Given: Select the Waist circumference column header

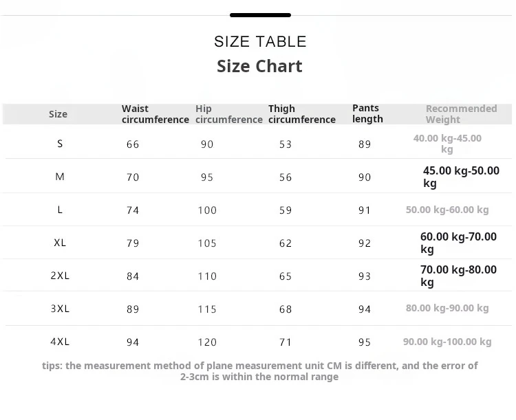Looking at the screenshot, I should click(x=155, y=114).
